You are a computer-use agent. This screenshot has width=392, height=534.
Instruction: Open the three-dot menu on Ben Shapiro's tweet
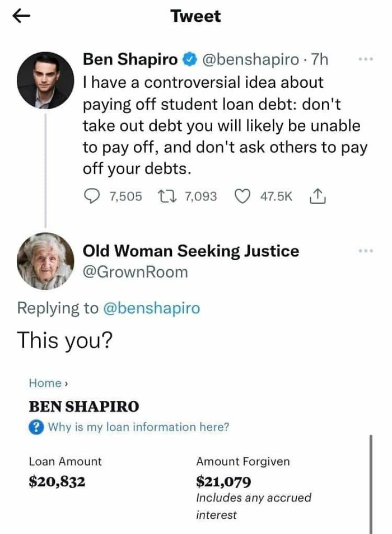point(366,59)
